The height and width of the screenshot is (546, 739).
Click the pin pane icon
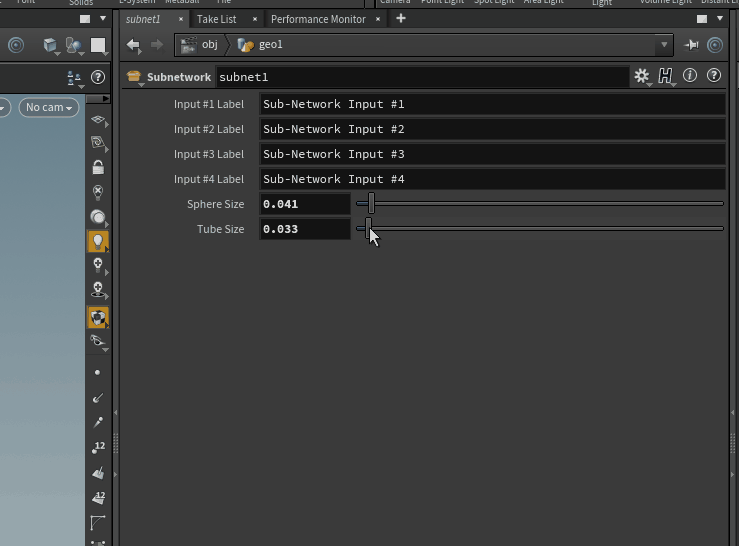(x=692, y=45)
